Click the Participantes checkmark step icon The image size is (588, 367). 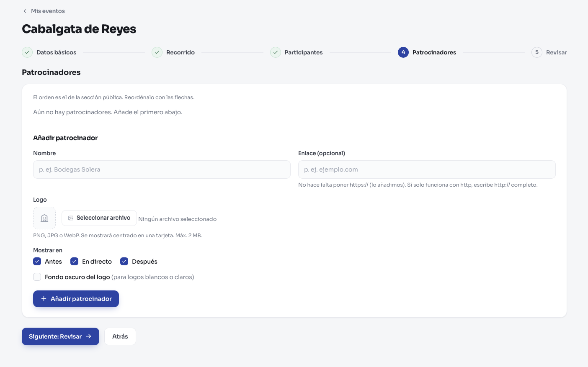(276, 52)
